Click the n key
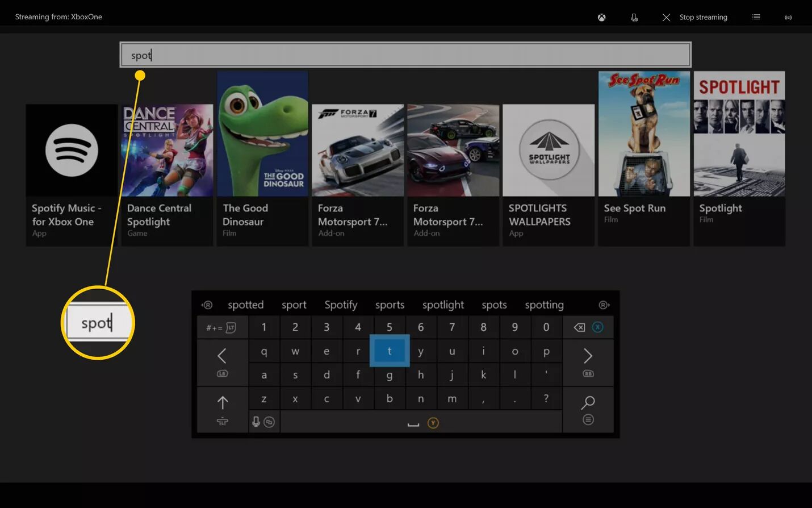 (421, 398)
